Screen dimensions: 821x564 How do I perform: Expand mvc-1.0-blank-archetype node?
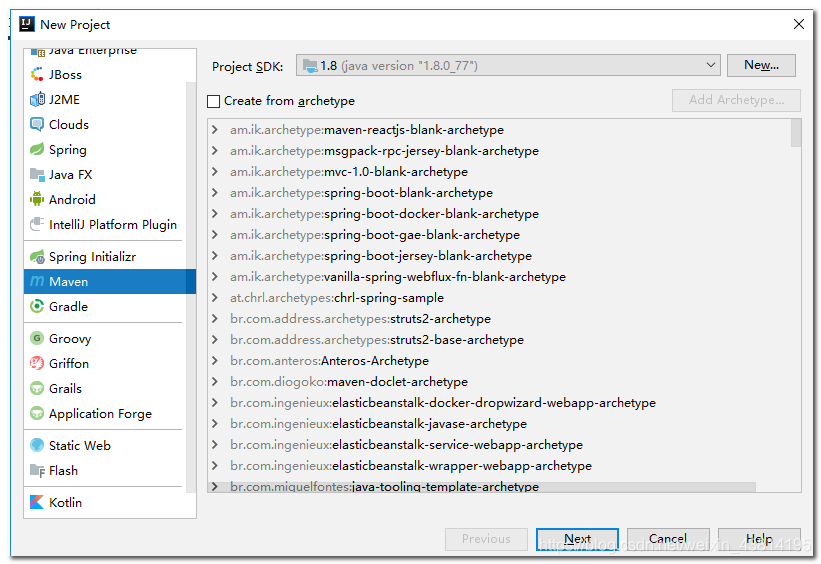215,171
